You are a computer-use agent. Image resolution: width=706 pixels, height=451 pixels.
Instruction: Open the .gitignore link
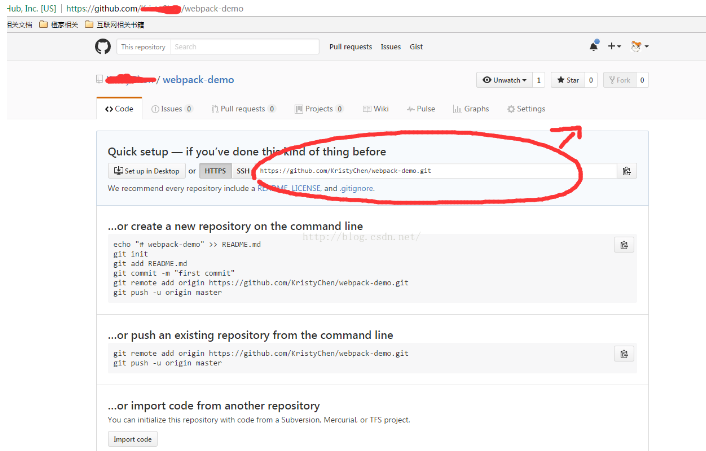(356, 188)
